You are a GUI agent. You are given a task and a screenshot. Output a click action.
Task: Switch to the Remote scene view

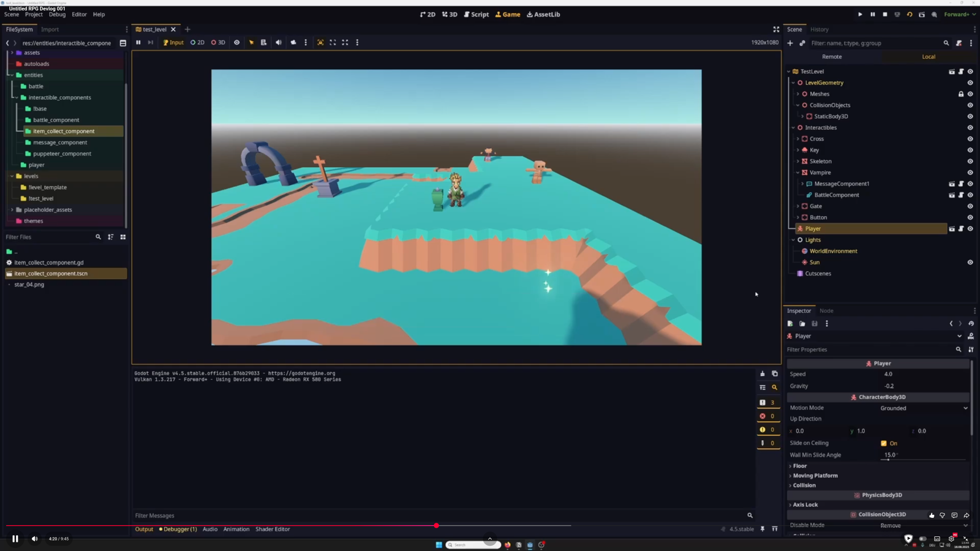coord(831,56)
